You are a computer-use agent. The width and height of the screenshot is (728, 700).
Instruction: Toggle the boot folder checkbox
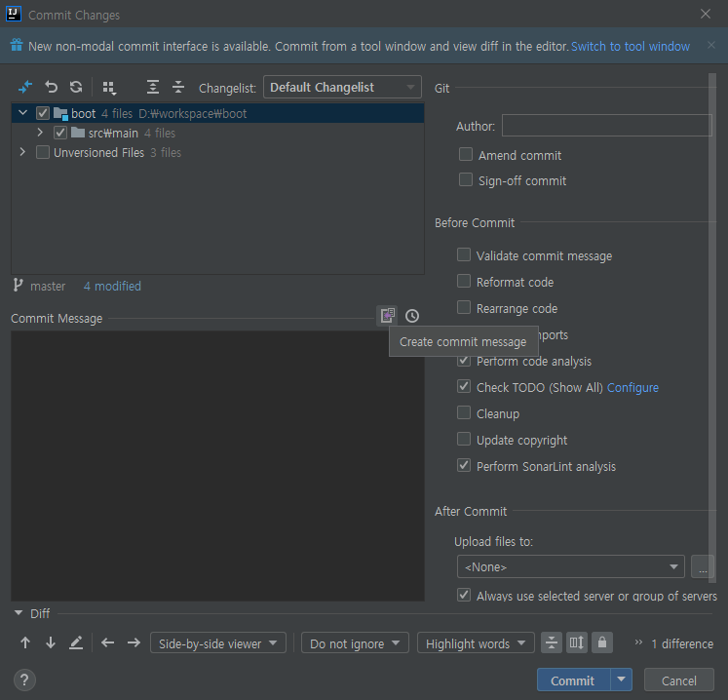(43, 113)
